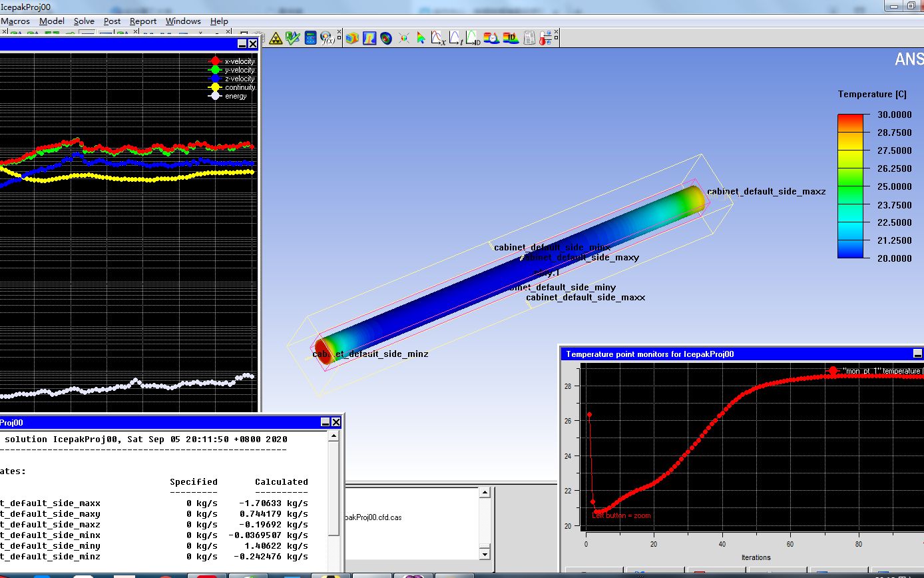Click the Surface probe arrow icon
924x578 pixels.
click(421, 38)
